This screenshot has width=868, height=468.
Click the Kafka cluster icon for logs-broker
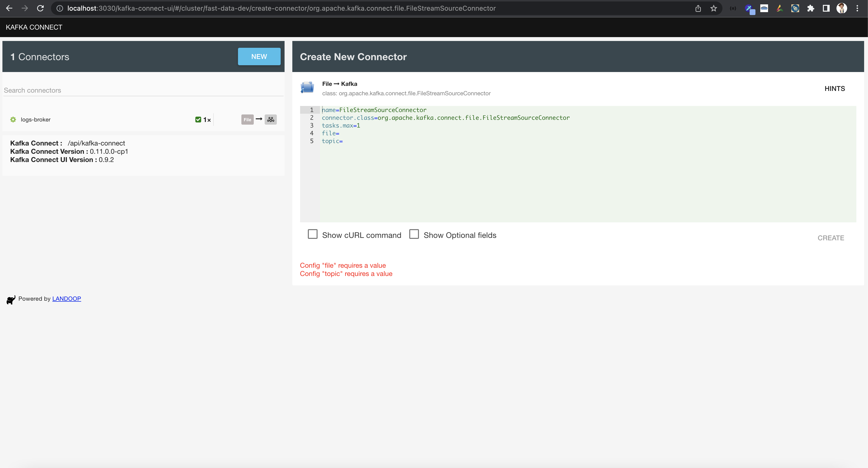(x=270, y=120)
